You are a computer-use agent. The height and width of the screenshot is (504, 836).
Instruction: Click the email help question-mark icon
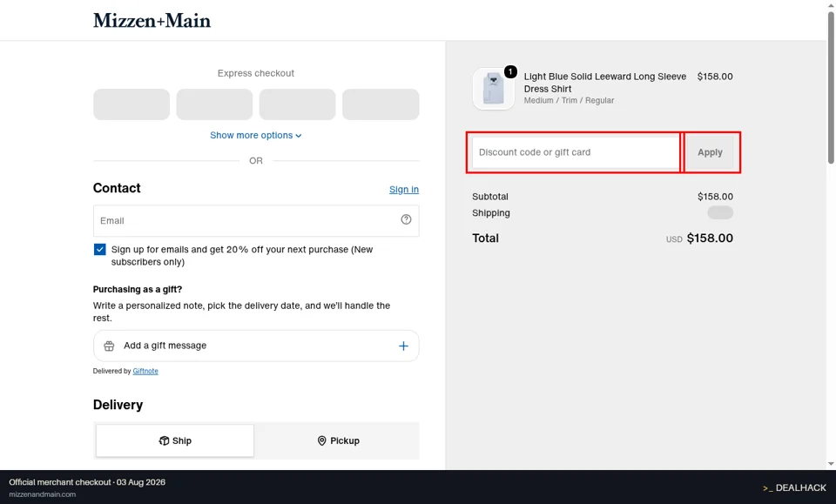coord(407,219)
